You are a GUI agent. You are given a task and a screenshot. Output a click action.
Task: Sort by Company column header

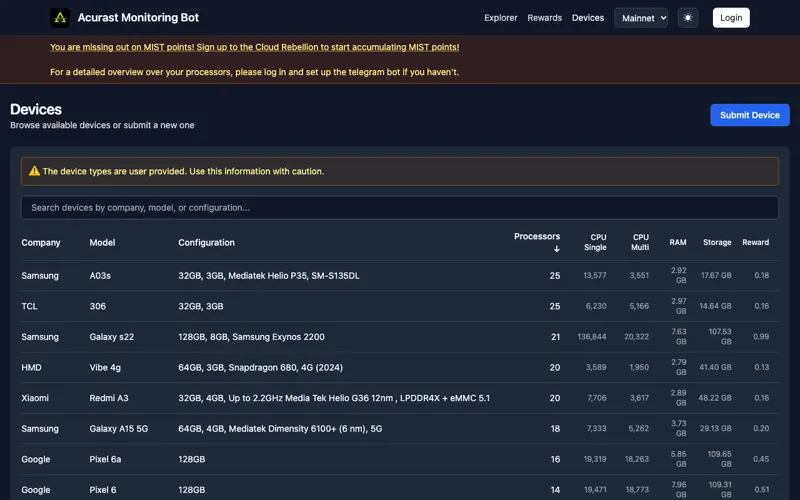41,242
